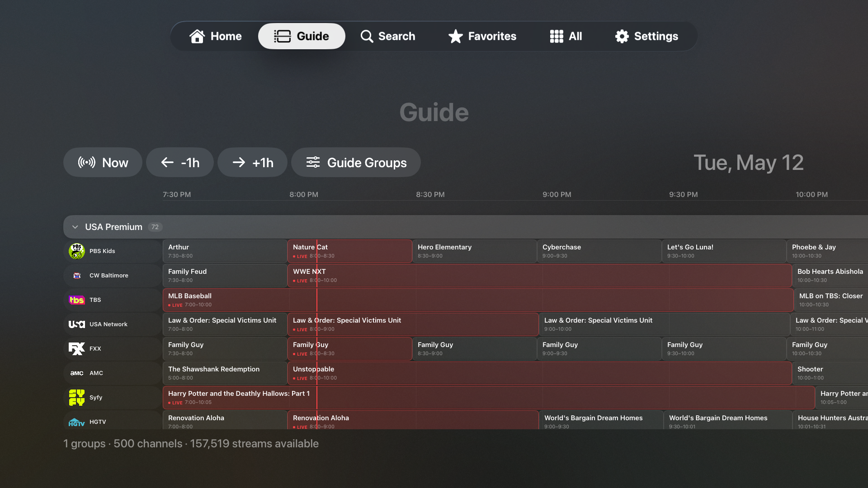Viewport: 868px width, 488px height.
Task: Open the Settings tab
Action: point(646,36)
